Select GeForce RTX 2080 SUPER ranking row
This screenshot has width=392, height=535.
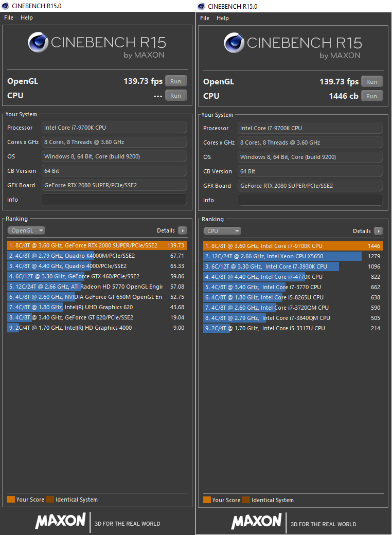[x=97, y=245]
